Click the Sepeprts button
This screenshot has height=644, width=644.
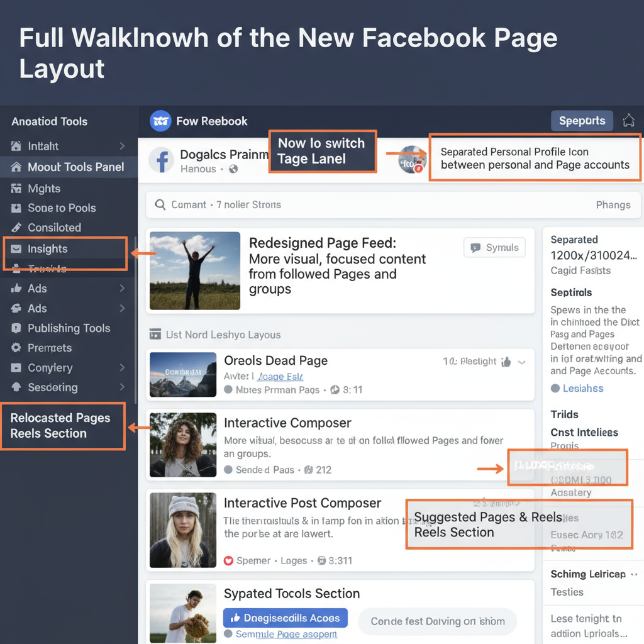(x=582, y=121)
